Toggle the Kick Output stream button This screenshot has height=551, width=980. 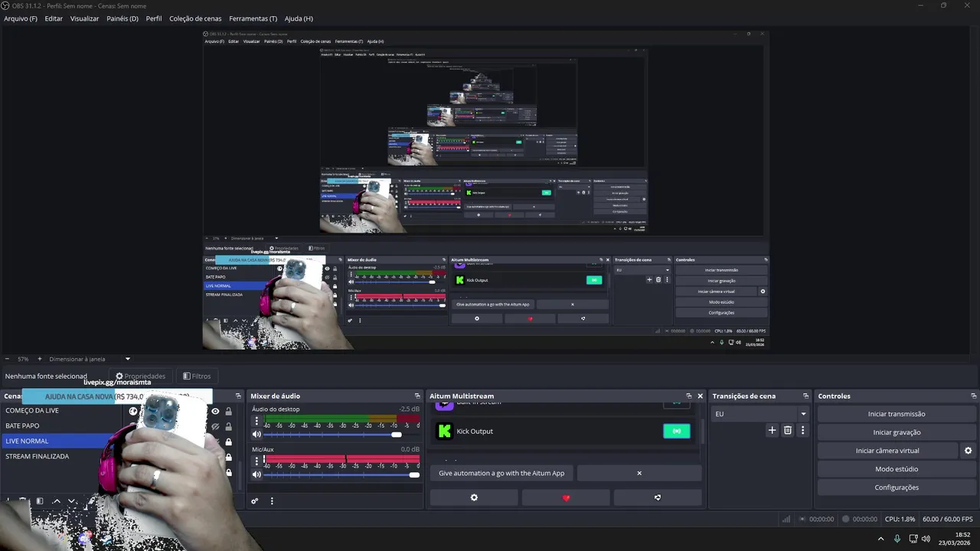(676, 431)
